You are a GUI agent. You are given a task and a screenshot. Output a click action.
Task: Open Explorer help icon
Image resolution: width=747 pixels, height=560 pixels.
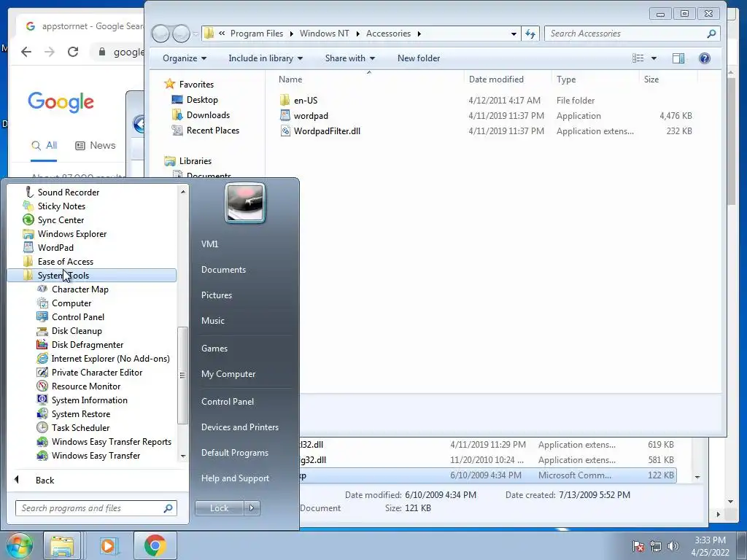point(705,58)
